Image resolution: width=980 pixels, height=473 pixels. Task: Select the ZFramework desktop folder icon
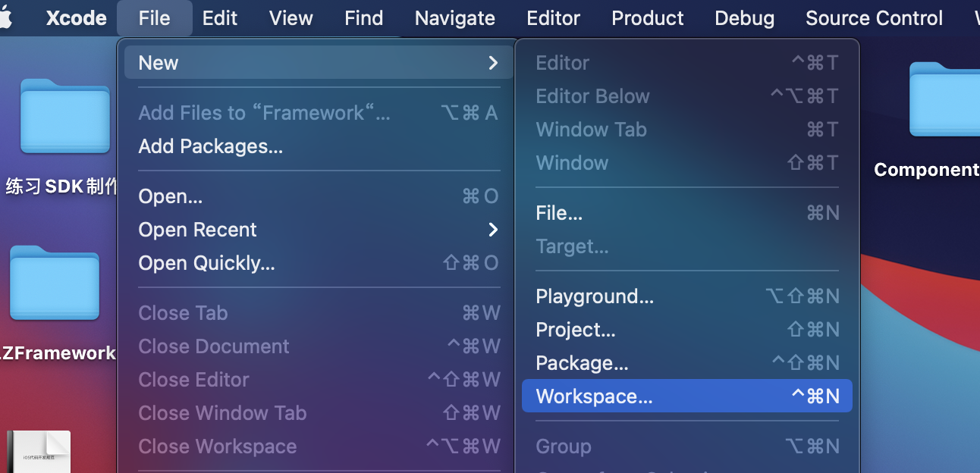[x=55, y=283]
